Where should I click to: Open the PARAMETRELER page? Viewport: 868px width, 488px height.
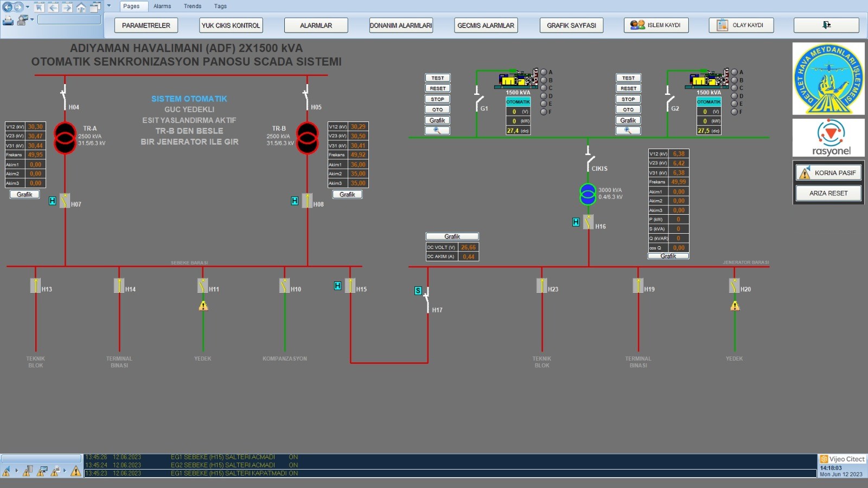[146, 25]
